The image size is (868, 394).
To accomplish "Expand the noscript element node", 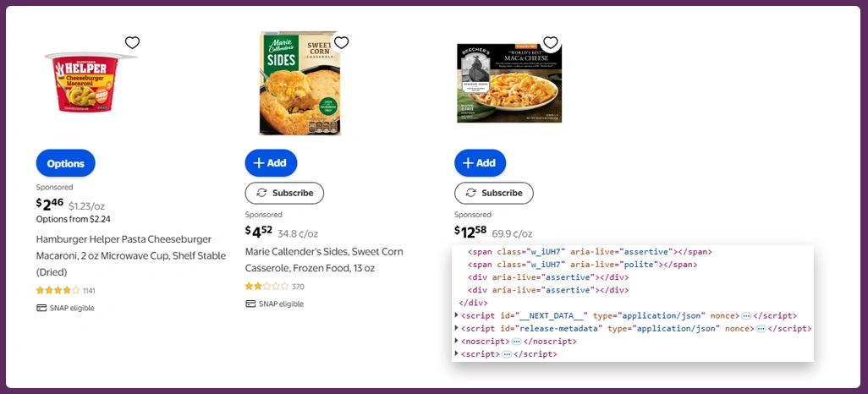I will [x=457, y=342].
